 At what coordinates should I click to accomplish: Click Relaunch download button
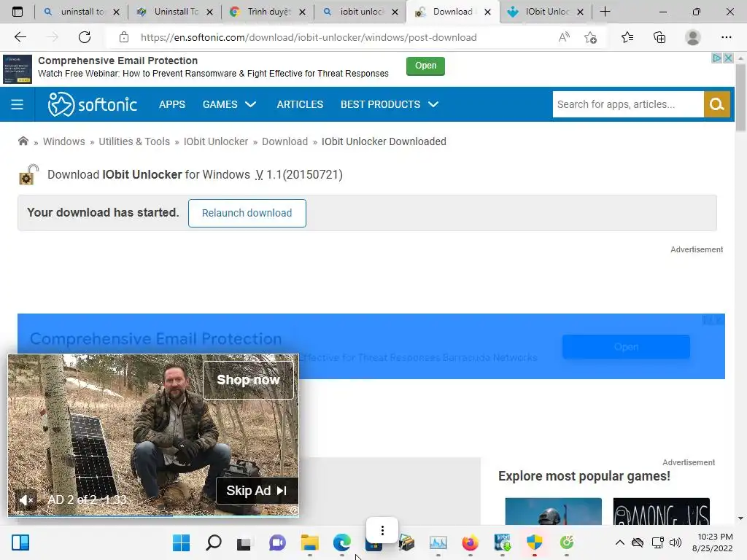coord(247,213)
